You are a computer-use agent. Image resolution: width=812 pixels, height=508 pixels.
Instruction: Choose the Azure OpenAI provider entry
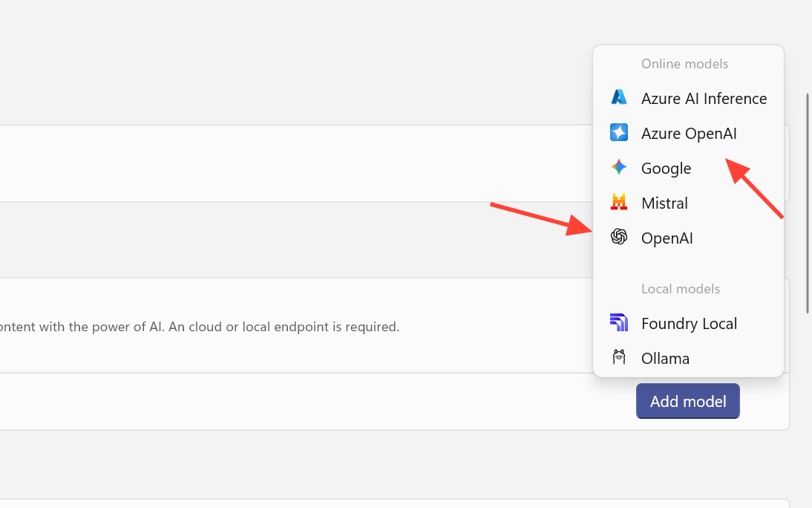coord(688,133)
